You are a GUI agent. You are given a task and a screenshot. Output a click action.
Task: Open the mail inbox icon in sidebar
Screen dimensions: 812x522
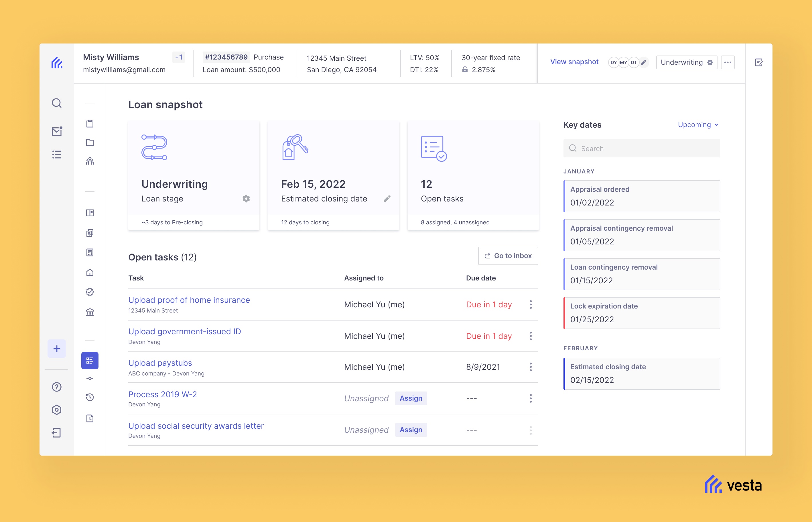point(57,131)
